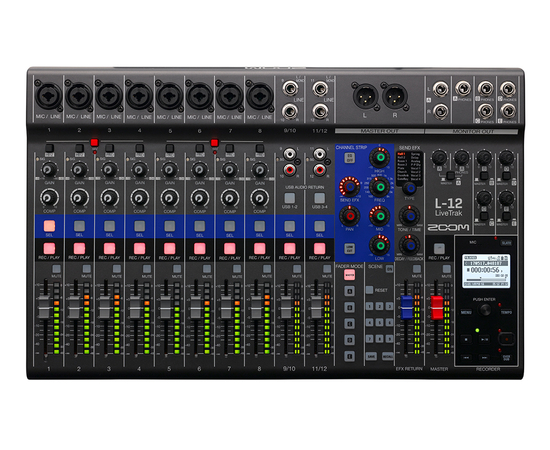Click scene number 1 button
This screenshot has width=550, height=450.
coord(369,307)
